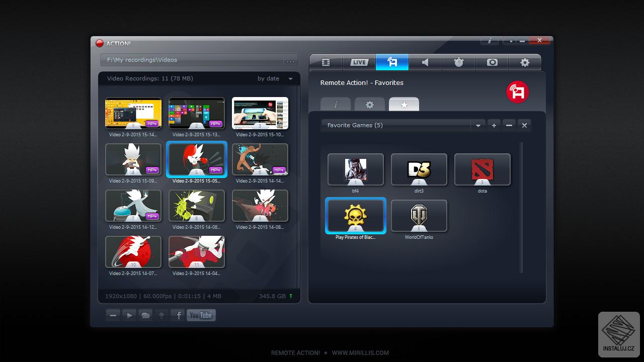Remove the selected favorite with the minus button
Image resolution: width=644 pixels, height=362 pixels.
(x=509, y=125)
